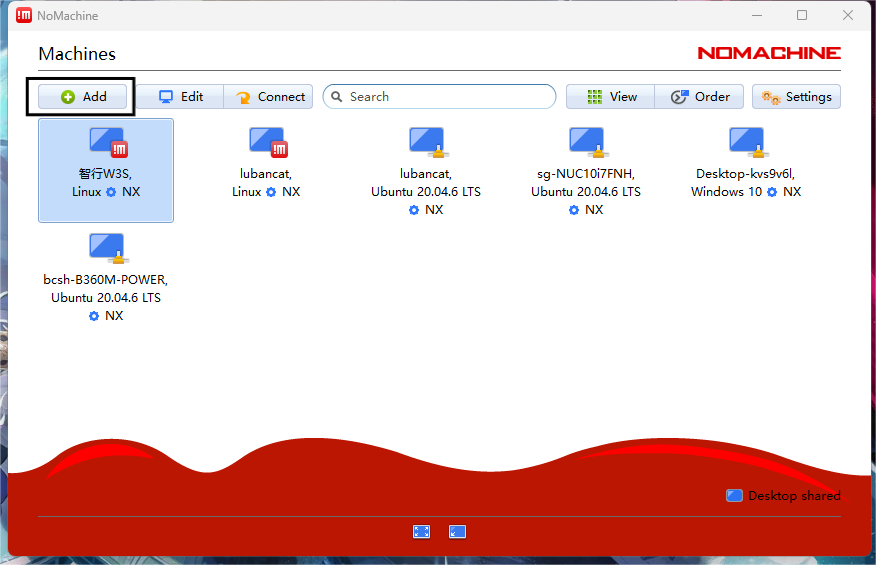Click the Desktop shared status indicator
Screen dimensions: 876x565
tap(783, 496)
